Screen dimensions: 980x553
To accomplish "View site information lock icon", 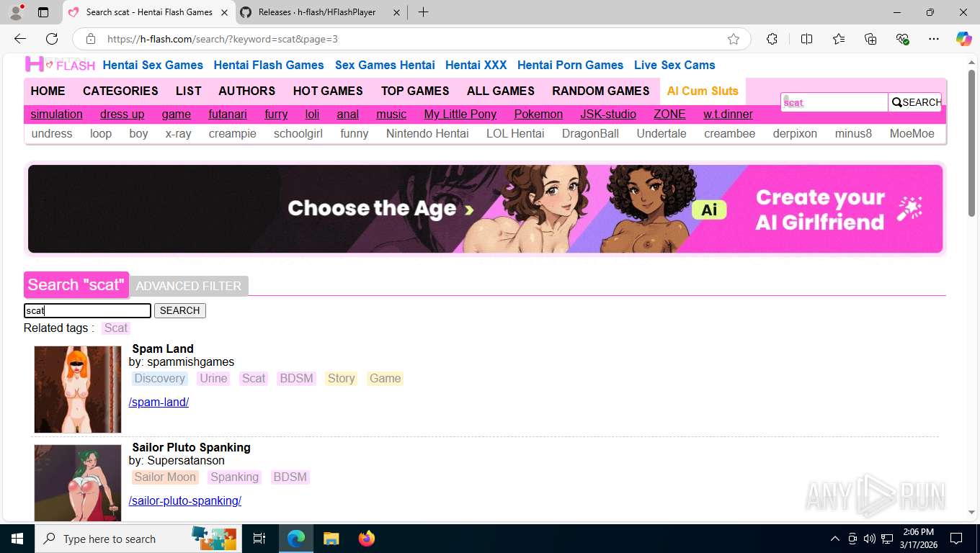I will point(91,39).
